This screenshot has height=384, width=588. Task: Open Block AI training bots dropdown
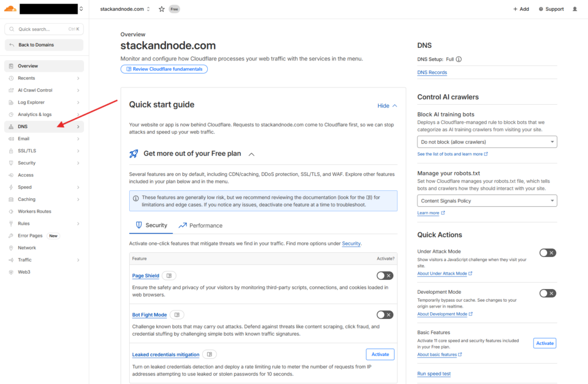pos(487,142)
